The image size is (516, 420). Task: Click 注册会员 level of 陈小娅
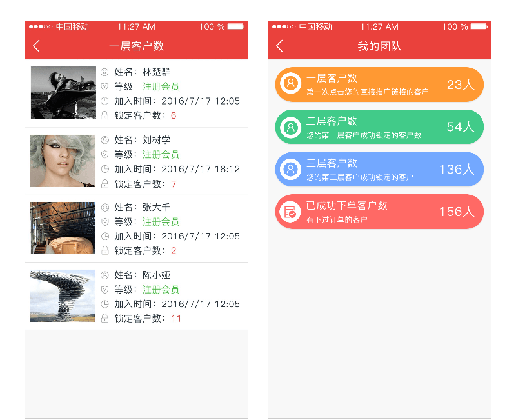[x=161, y=290]
